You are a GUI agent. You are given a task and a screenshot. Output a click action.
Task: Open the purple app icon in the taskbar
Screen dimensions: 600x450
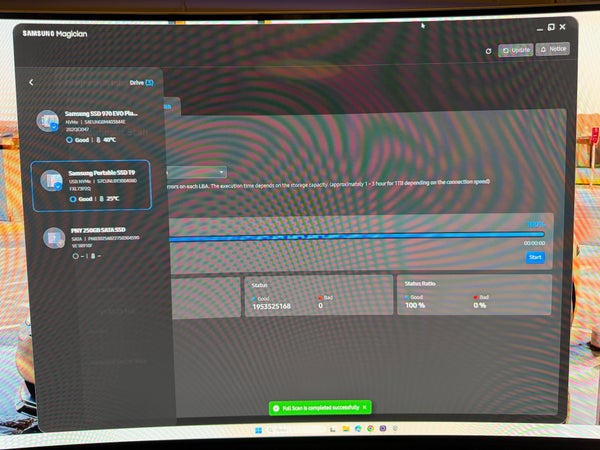click(383, 428)
